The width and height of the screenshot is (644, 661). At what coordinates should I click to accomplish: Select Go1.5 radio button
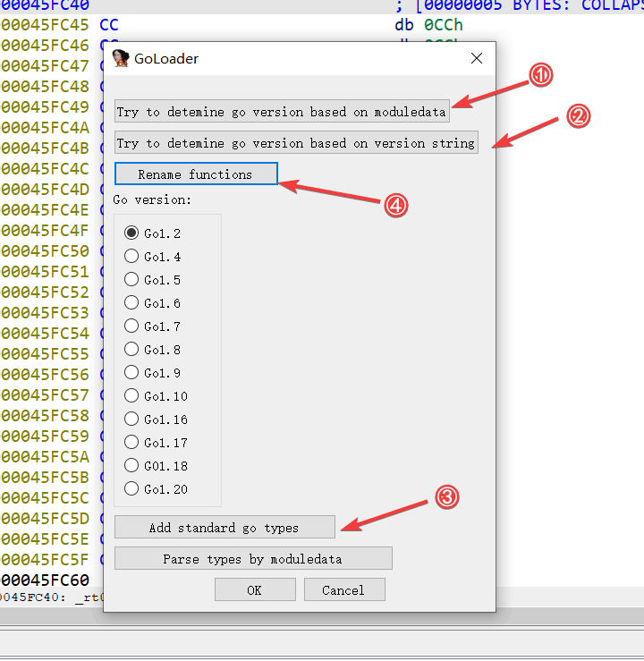point(131,280)
